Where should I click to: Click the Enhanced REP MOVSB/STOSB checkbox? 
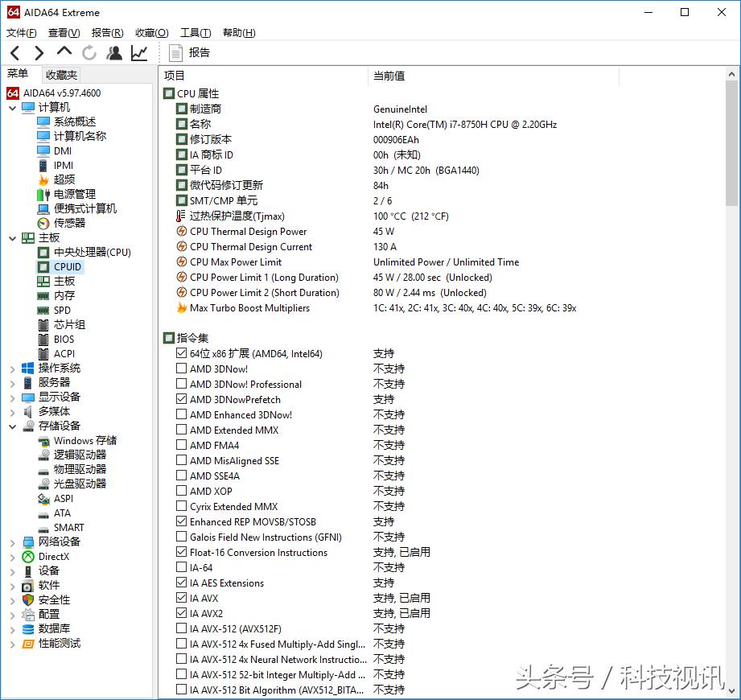(181, 521)
